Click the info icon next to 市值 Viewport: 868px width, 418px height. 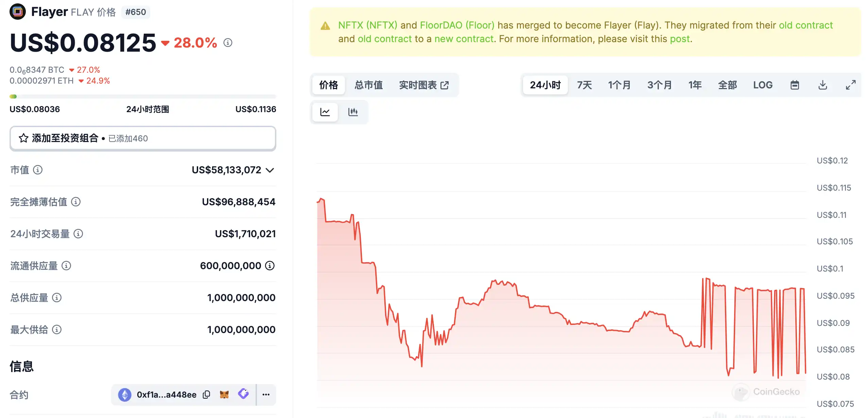(x=38, y=170)
